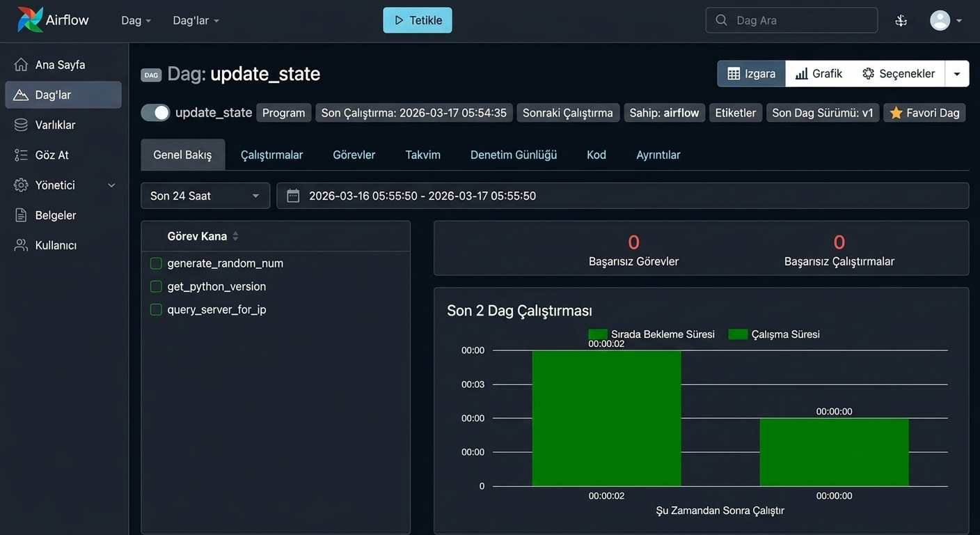Click the Favori Dag star button
This screenshot has width=980, height=535.
[924, 113]
